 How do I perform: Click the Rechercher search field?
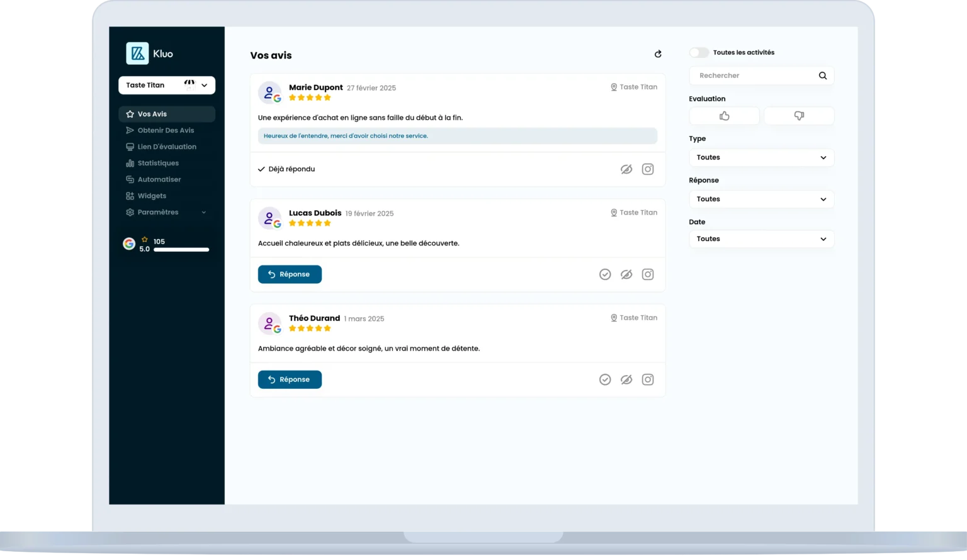click(749, 75)
